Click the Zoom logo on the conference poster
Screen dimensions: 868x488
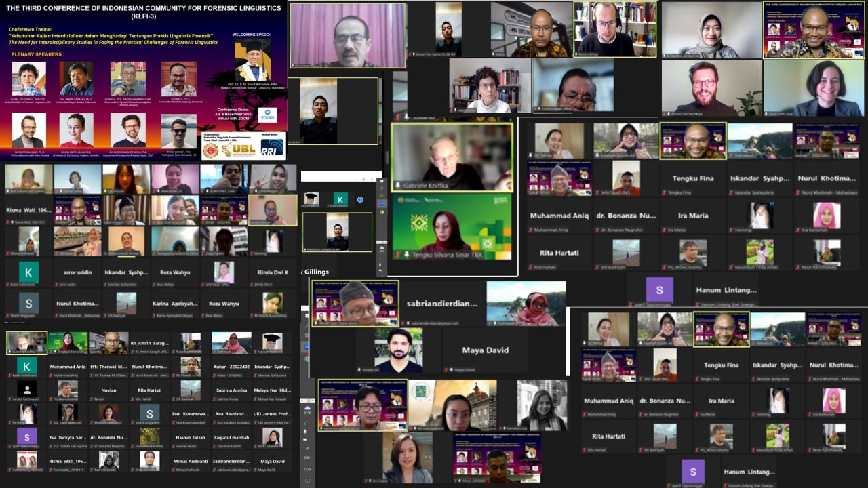click(268, 116)
